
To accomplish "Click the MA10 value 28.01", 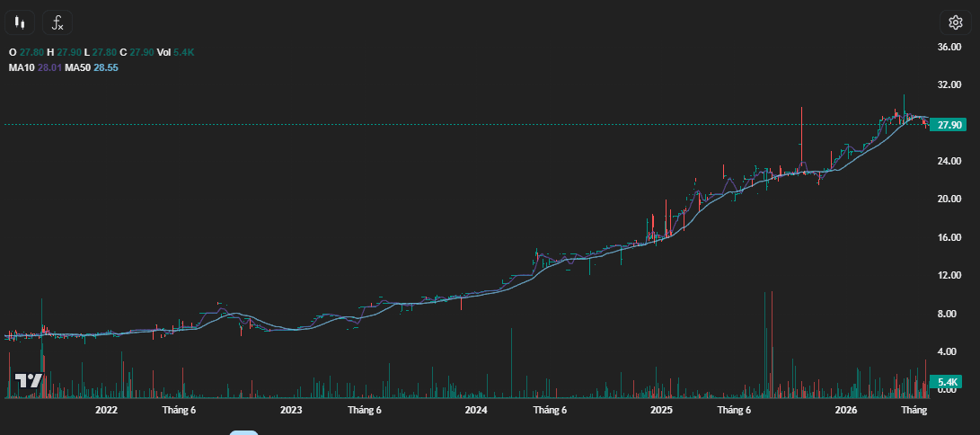I will 50,67.
